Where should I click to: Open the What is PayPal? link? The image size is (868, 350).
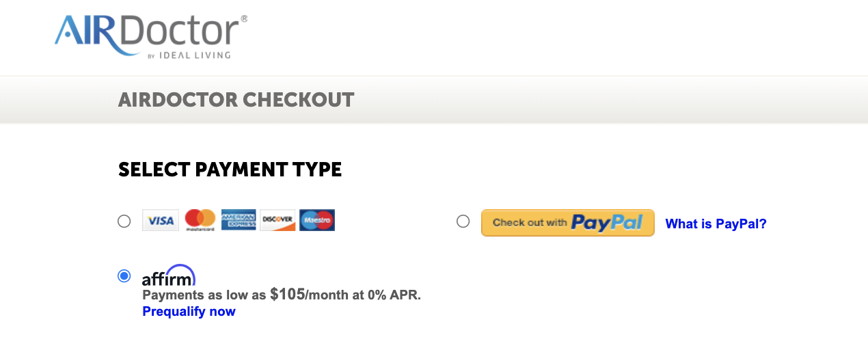coord(716,224)
